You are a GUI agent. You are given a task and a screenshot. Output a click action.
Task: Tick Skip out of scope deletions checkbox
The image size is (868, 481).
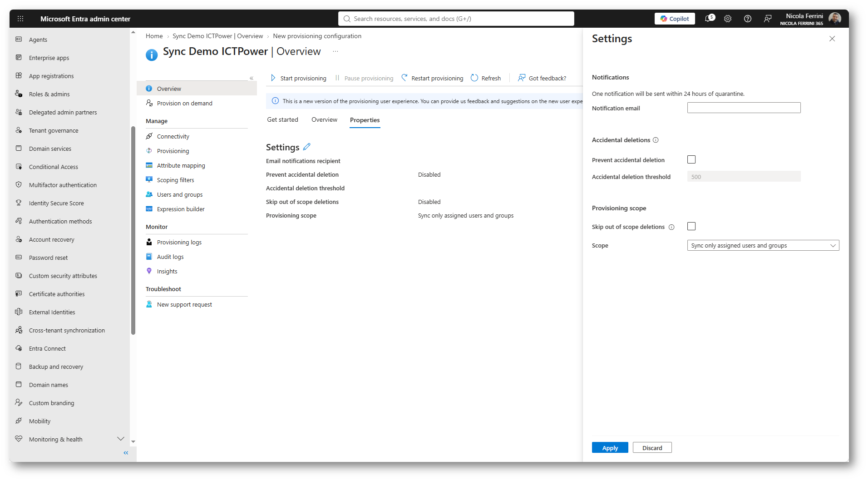(x=691, y=226)
